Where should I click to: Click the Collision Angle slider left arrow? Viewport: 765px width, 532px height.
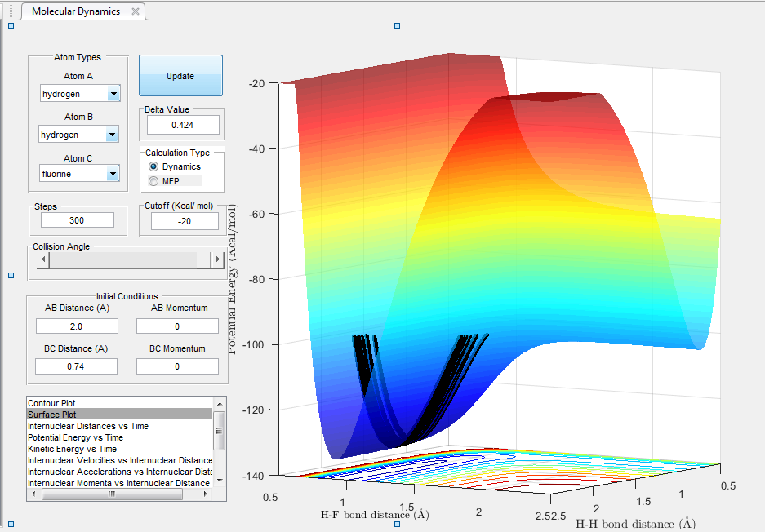click(x=43, y=260)
